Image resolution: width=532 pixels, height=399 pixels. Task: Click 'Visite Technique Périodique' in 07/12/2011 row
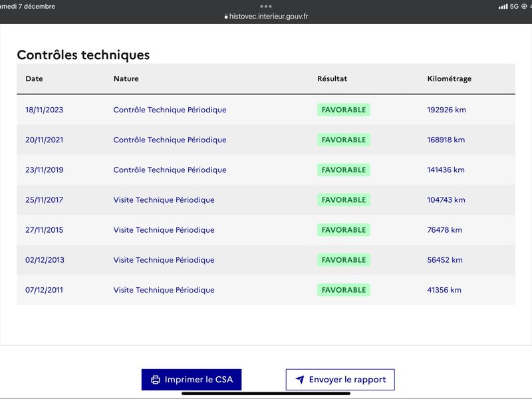point(164,290)
